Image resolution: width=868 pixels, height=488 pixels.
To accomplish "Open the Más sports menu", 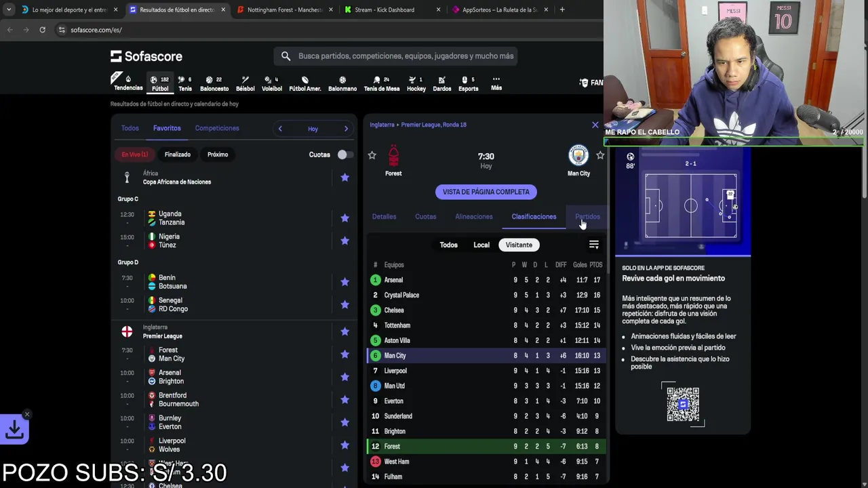I will [x=496, y=83].
